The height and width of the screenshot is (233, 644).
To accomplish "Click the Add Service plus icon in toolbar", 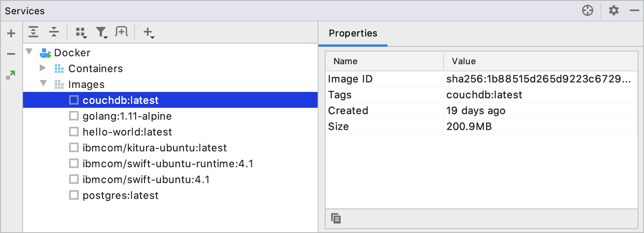I will 148,32.
